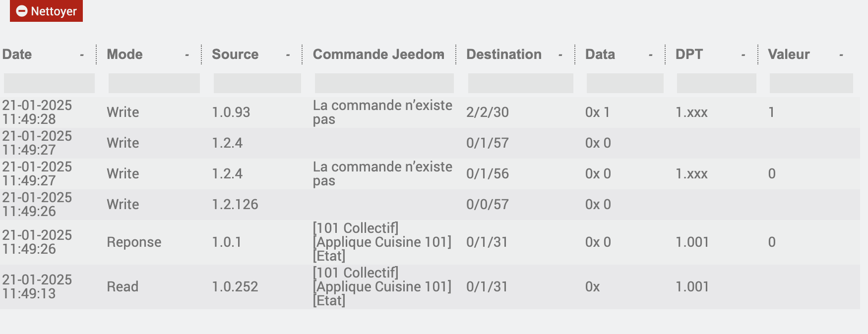
Task: Sort by Commande Jeedom column header
Action: (378, 55)
